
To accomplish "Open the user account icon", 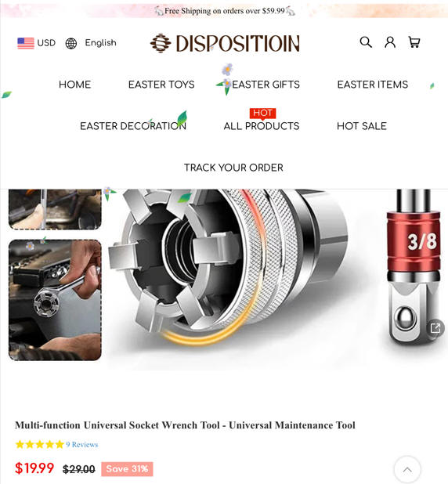I will click(390, 42).
